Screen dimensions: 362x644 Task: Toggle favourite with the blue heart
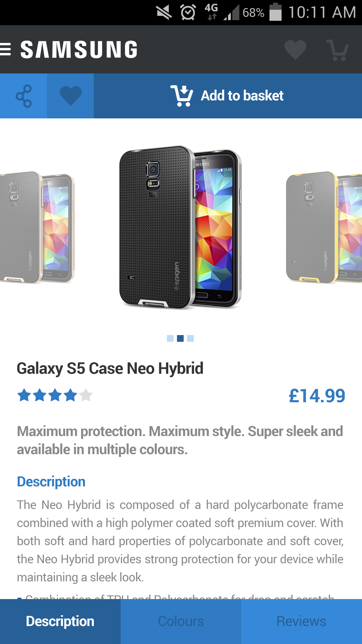(70, 96)
